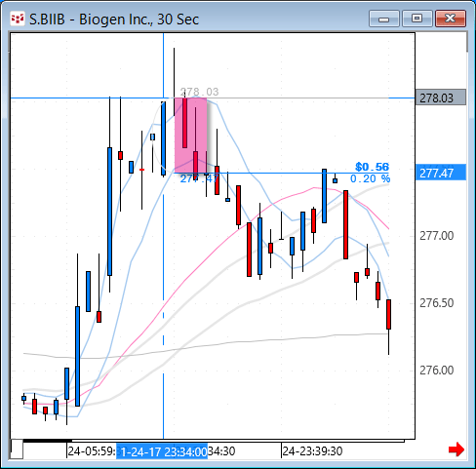Click the 278.03 price label on the axis
This screenshot has height=469, width=476.
(x=441, y=98)
